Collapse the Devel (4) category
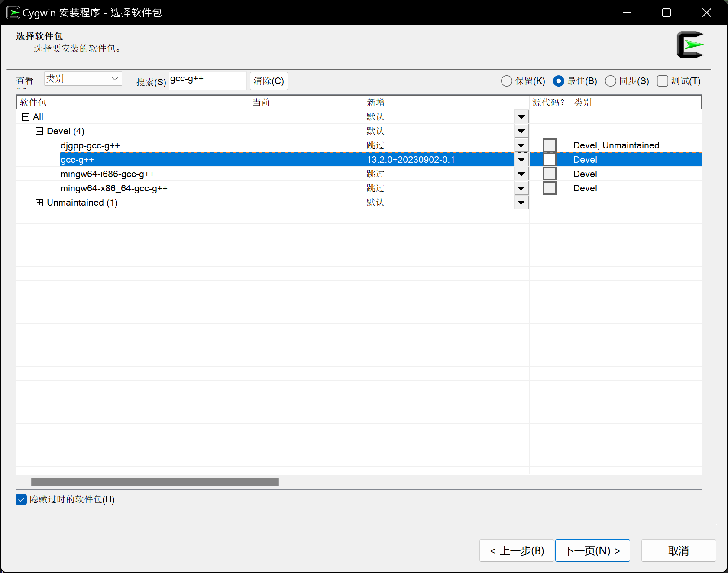 (39, 131)
